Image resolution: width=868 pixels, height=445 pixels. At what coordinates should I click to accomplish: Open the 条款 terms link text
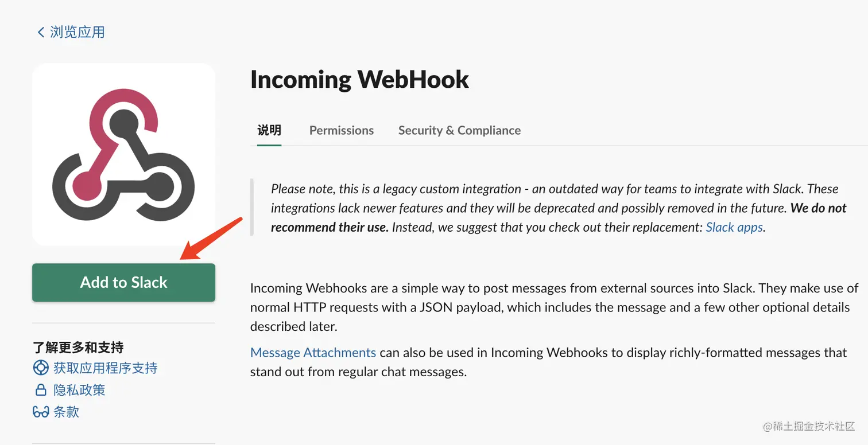click(x=66, y=412)
